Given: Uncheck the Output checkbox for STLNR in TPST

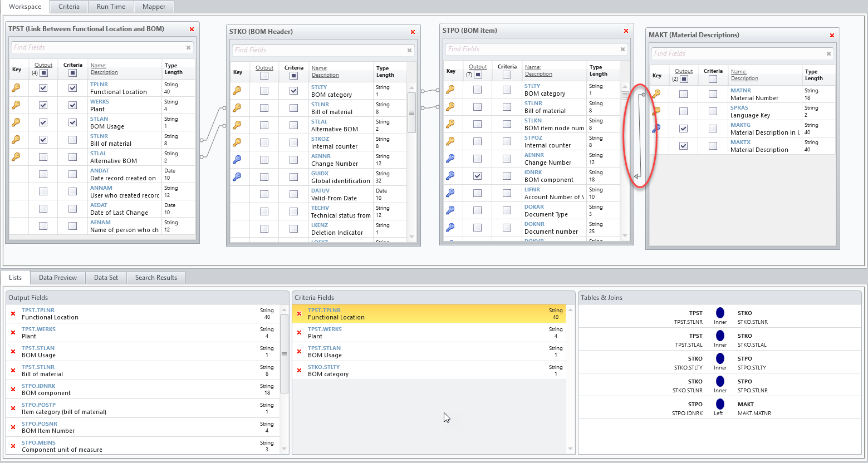Looking at the screenshot, I should tap(43, 140).
